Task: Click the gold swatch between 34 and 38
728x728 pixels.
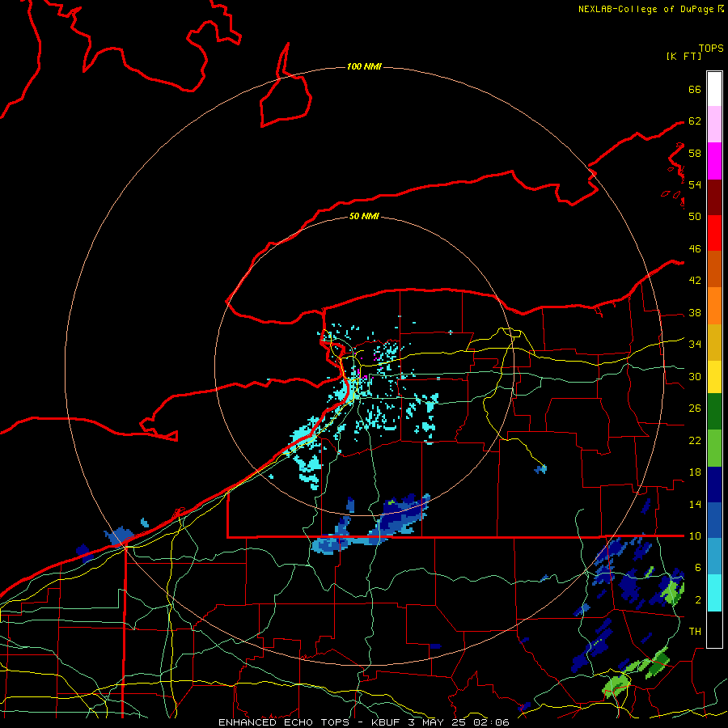Action: pos(714,342)
